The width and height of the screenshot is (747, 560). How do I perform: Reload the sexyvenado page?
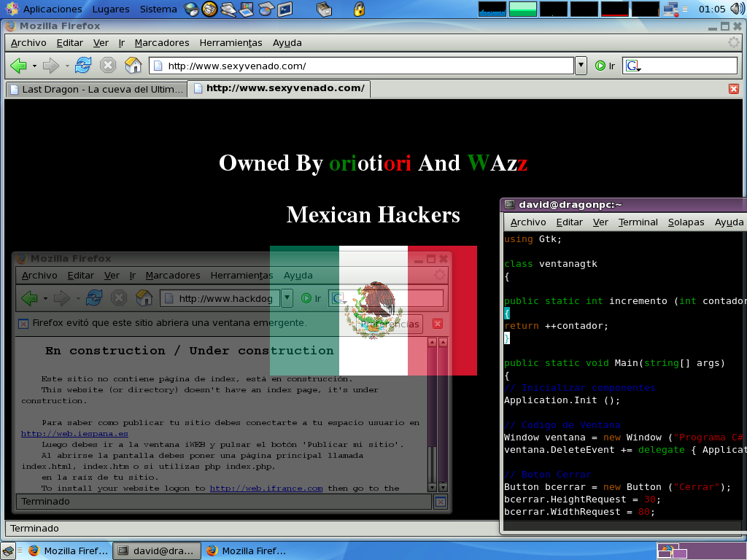[83, 66]
